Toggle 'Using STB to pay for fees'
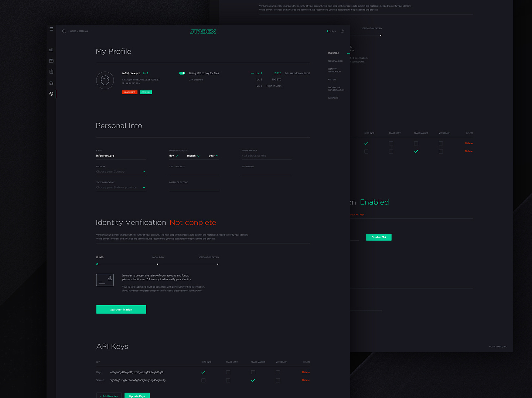The height and width of the screenshot is (398, 532). 182,73
